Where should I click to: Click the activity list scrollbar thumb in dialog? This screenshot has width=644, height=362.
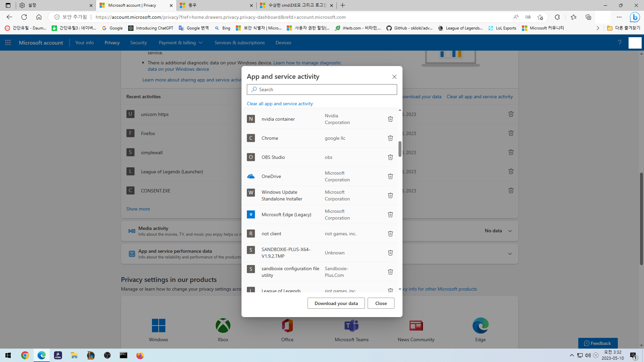click(x=400, y=149)
